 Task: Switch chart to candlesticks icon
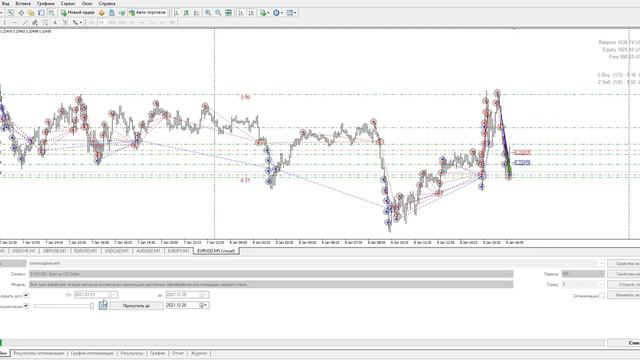pos(187,13)
